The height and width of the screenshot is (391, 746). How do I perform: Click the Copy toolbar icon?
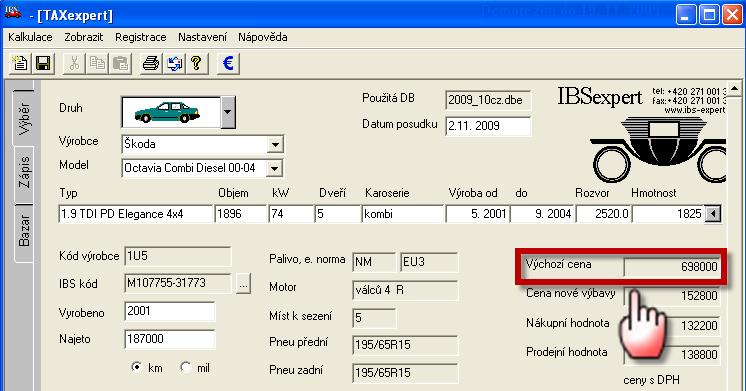(x=98, y=63)
